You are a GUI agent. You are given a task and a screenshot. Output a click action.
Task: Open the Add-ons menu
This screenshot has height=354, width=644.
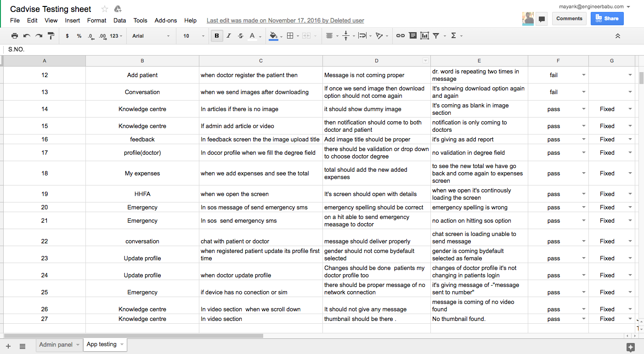(165, 20)
